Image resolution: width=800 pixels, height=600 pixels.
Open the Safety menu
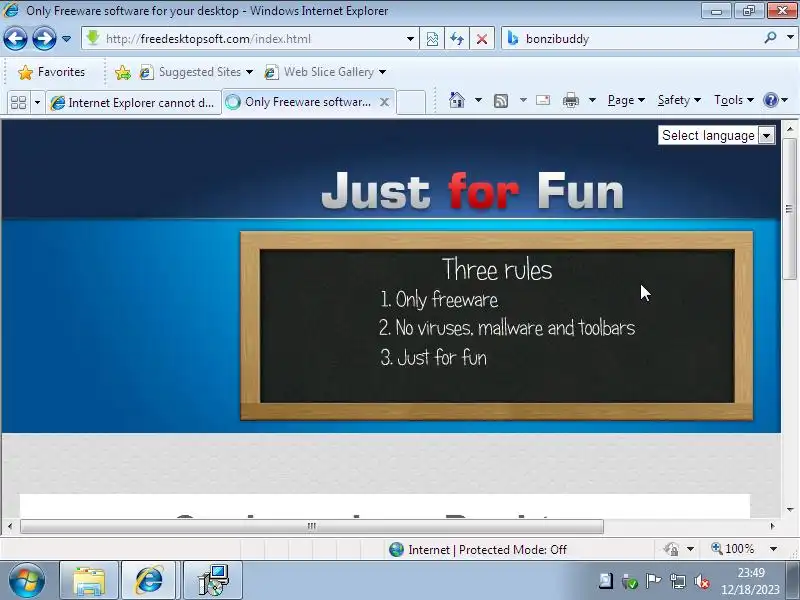click(x=679, y=100)
